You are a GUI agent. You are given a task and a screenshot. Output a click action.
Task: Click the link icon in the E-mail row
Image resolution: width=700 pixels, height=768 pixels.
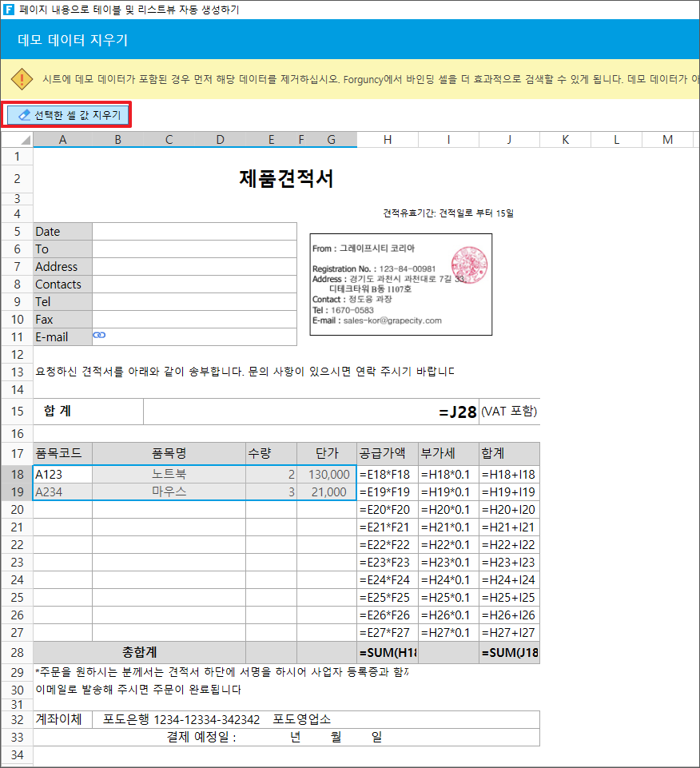(99, 336)
